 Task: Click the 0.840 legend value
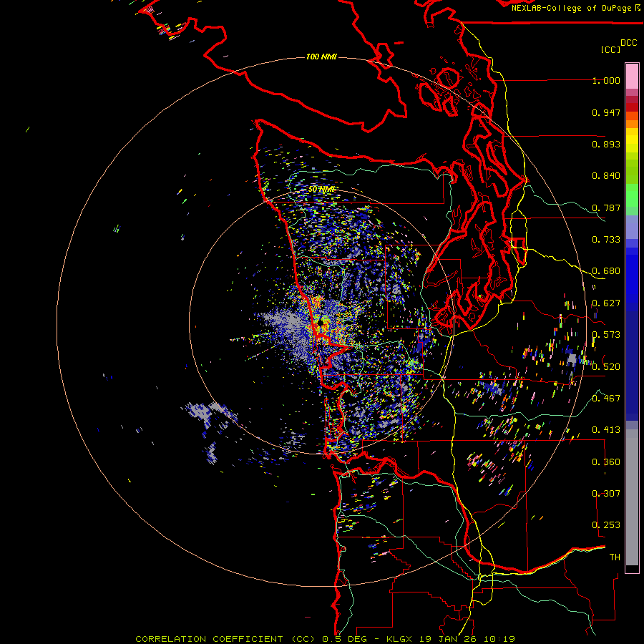(x=606, y=176)
